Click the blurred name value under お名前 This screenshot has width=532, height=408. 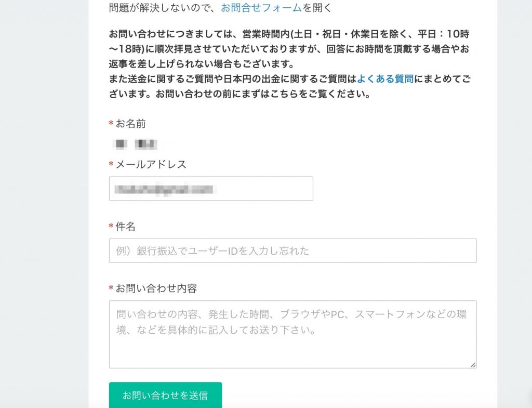135,144
